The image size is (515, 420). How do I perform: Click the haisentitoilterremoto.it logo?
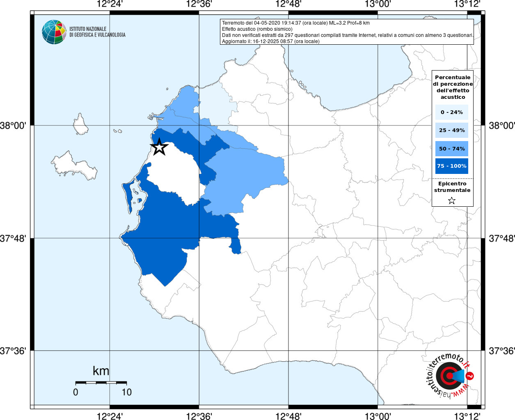450,376
